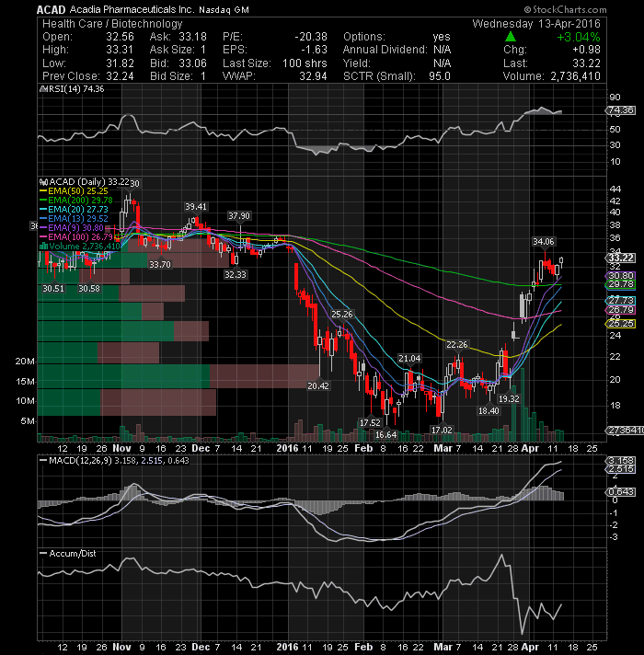Click the 39.41 peak price label
The height and width of the screenshot is (655, 644).
196,207
